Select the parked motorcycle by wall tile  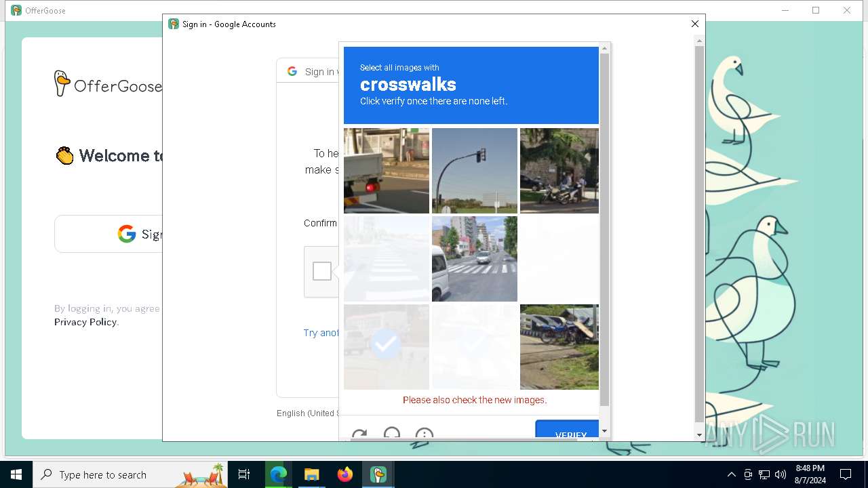pyautogui.click(x=559, y=171)
